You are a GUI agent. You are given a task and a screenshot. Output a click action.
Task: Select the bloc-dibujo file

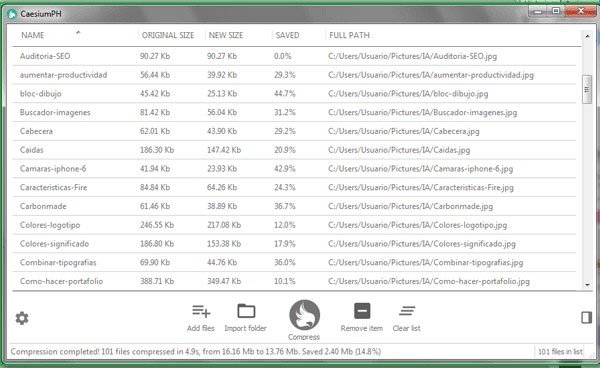pyautogui.click(x=294, y=94)
